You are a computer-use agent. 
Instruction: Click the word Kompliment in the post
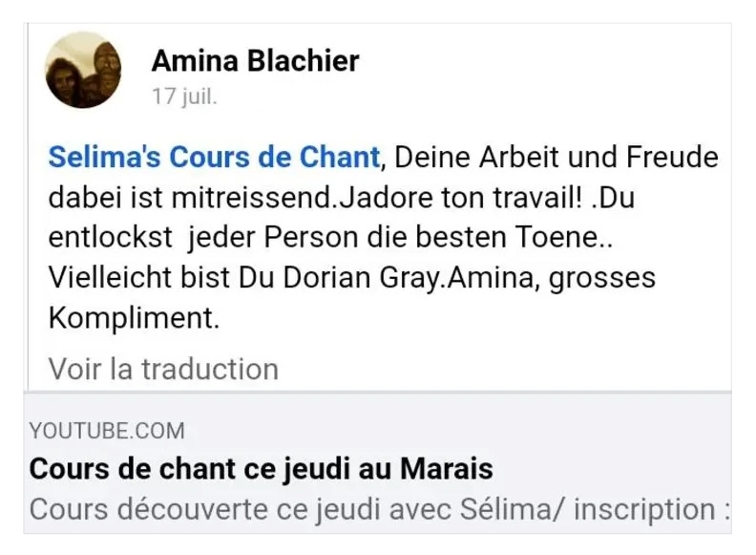[x=134, y=320]
